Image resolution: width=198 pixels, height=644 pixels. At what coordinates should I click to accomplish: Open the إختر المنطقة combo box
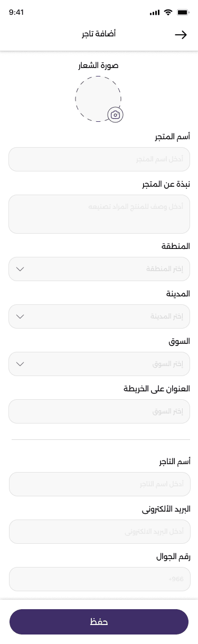coord(99,269)
